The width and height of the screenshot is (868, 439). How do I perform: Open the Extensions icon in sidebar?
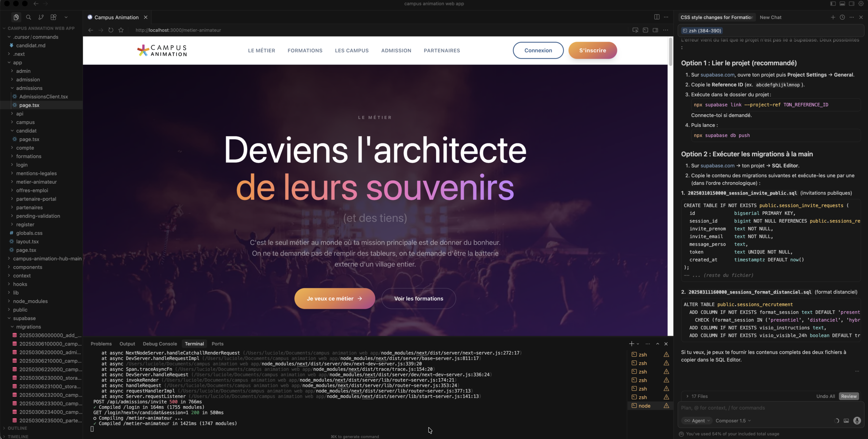[53, 17]
